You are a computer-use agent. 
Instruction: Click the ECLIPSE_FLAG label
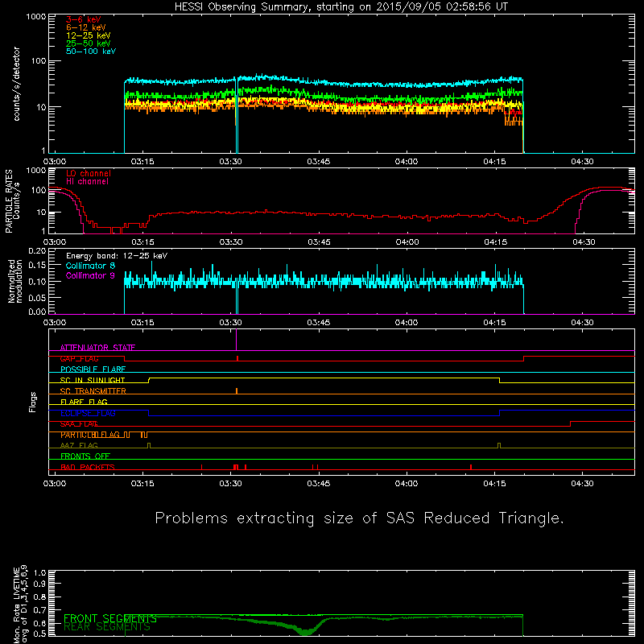(x=88, y=413)
